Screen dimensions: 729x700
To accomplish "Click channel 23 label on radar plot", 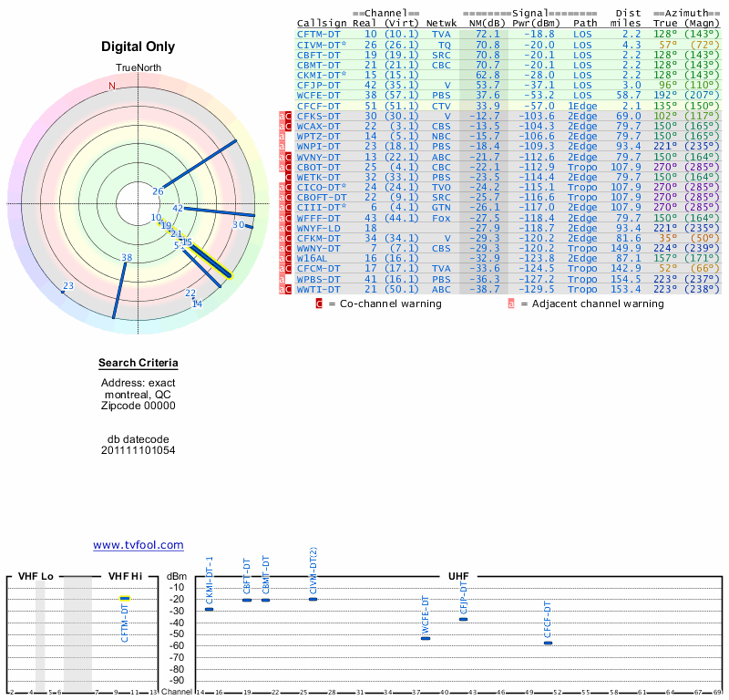I will [x=68, y=285].
